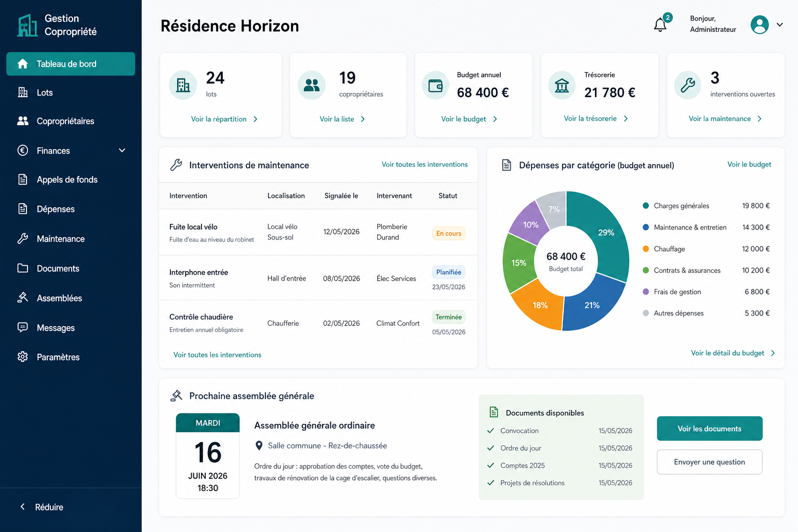Click the Contrôle chaudière intervention title
The width and height of the screenshot is (798, 532).
click(201, 317)
